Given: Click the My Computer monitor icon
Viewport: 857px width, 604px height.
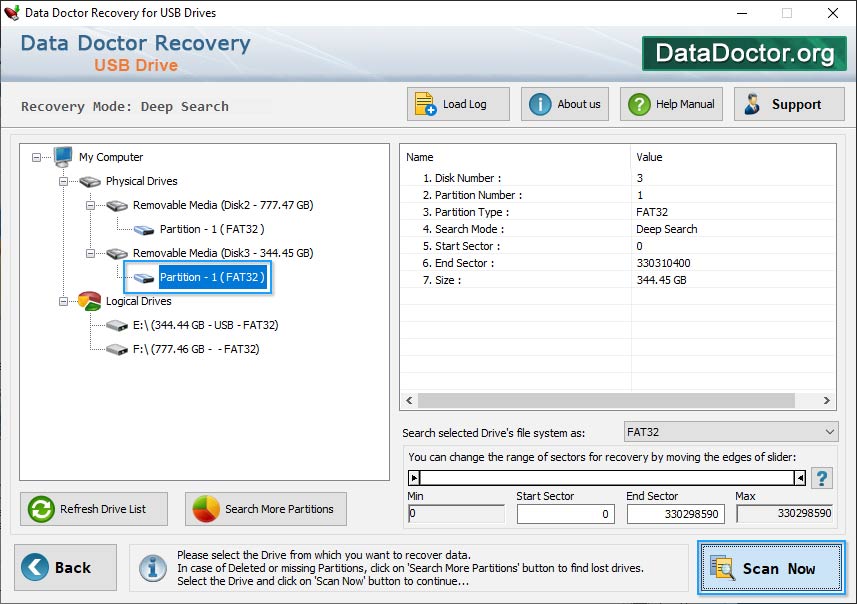Looking at the screenshot, I should click(x=63, y=156).
